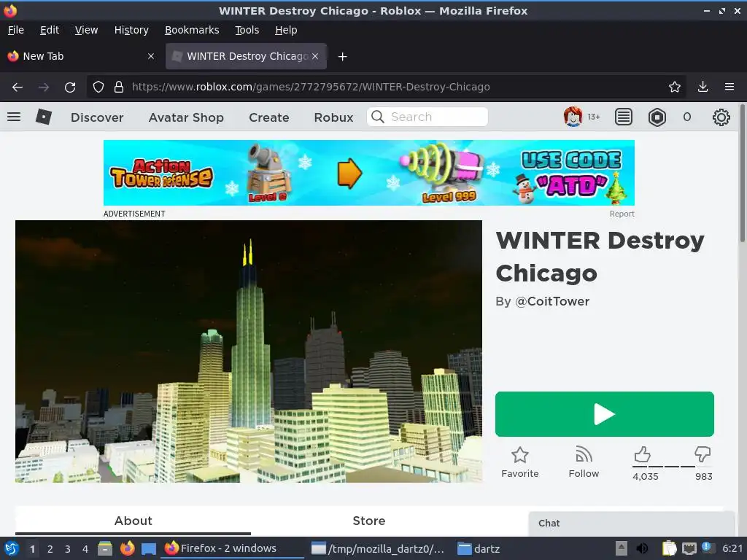Open creator @CoitTower profile

click(552, 301)
